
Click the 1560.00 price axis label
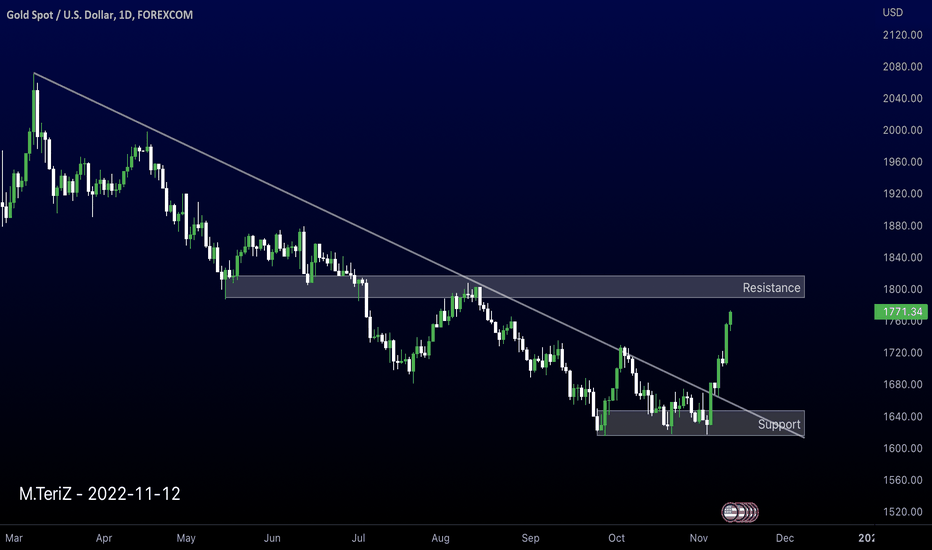tap(902, 480)
